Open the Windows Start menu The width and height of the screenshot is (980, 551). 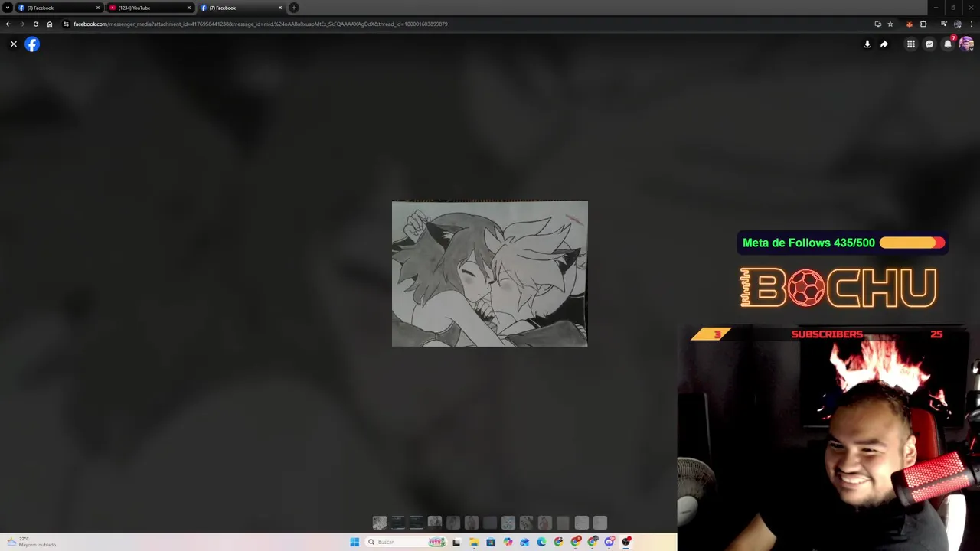(354, 542)
